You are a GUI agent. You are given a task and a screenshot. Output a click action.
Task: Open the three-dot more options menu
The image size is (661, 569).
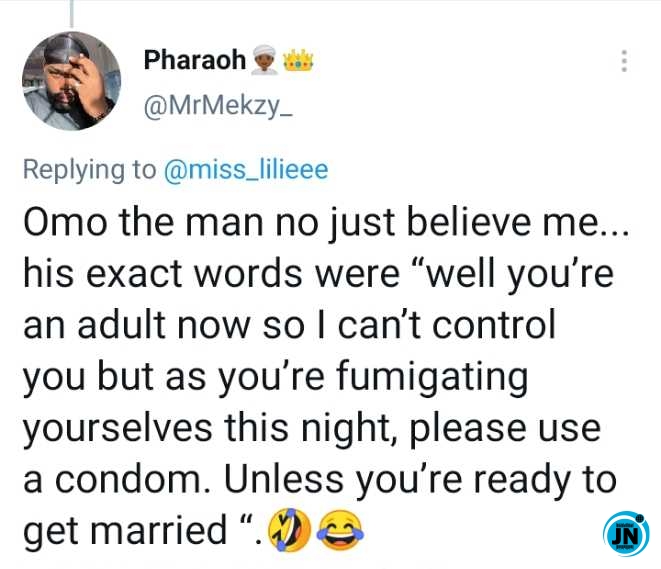coord(624,62)
